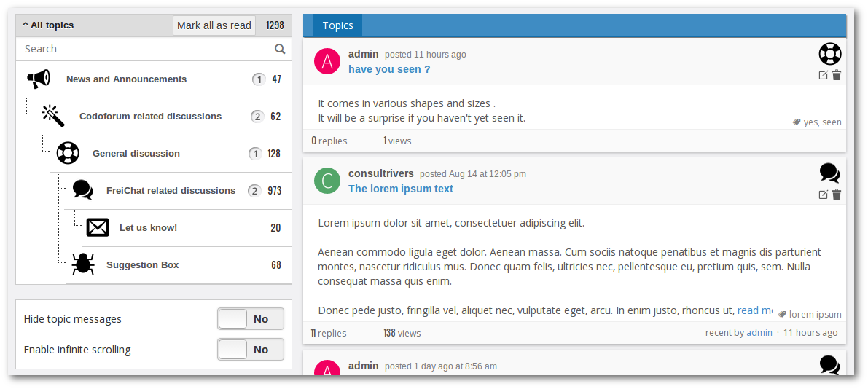The width and height of the screenshot is (868, 389).
Task: Toggle Hide topic messages switch
Action: coord(250,319)
